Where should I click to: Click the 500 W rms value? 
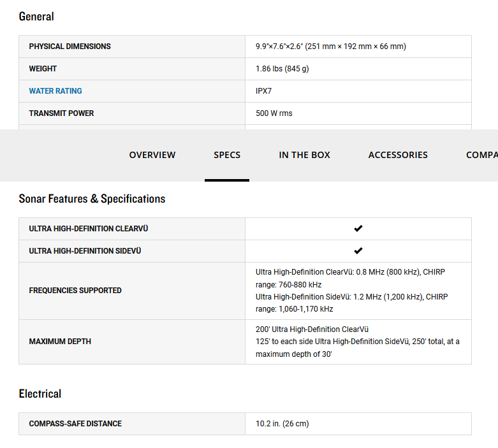click(274, 113)
